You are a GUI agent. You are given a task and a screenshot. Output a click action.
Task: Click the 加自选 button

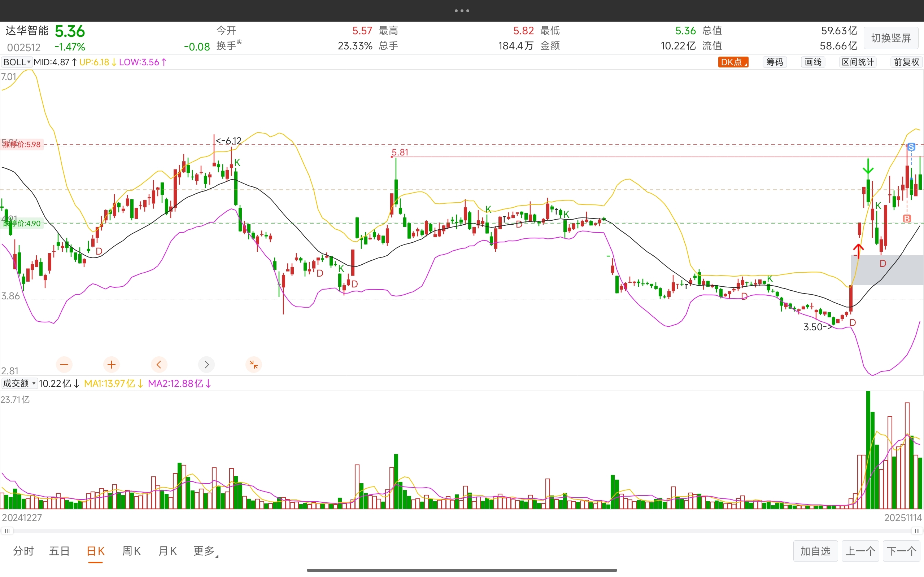point(815,551)
